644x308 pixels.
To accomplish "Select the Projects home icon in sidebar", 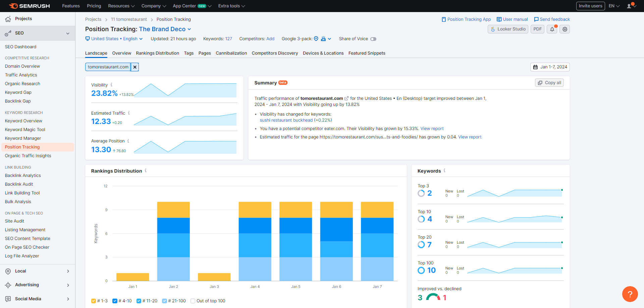I will [7, 19].
